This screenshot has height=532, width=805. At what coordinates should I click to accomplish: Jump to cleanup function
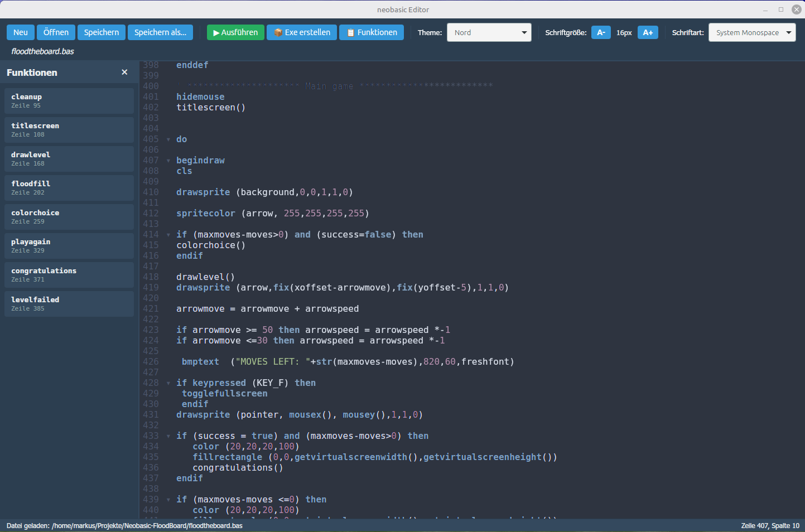point(69,101)
